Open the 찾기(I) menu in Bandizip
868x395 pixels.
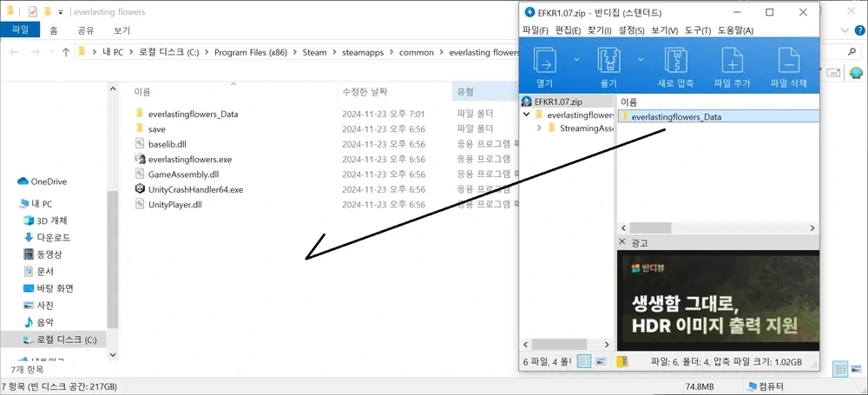click(x=600, y=30)
